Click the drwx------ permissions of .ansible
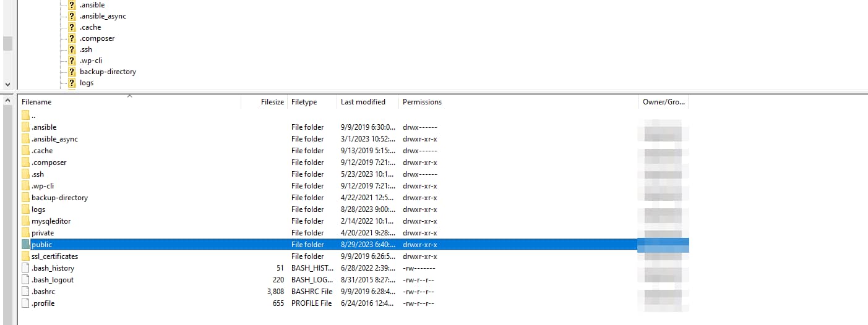The height and width of the screenshot is (325, 868). point(420,127)
